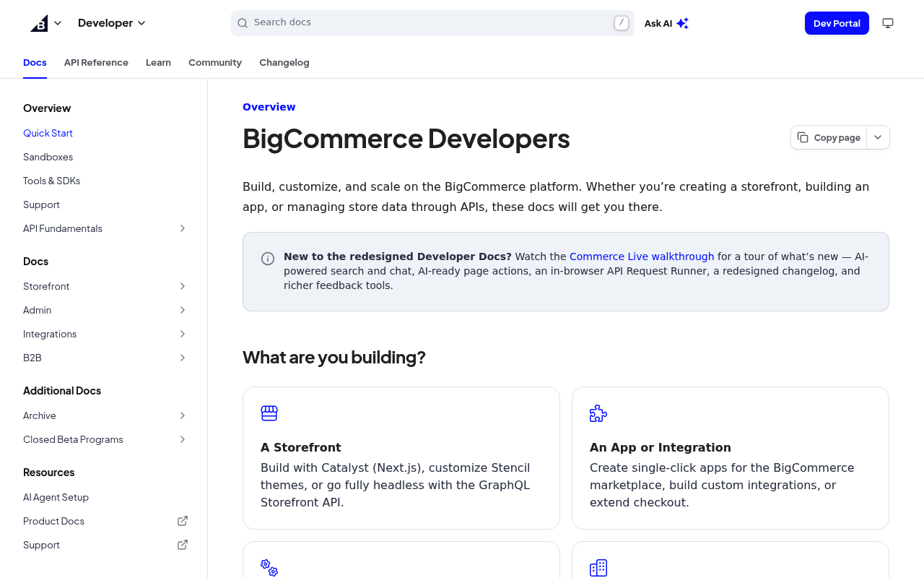The image size is (924, 578).
Task: View the Changelog tab
Action: [284, 63]
